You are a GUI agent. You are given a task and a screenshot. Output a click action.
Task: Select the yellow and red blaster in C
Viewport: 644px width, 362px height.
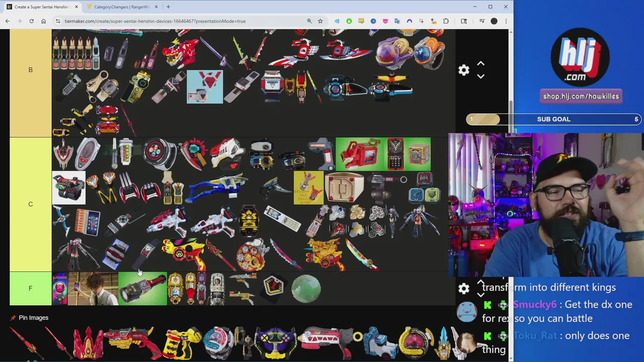tap(185, 254)
